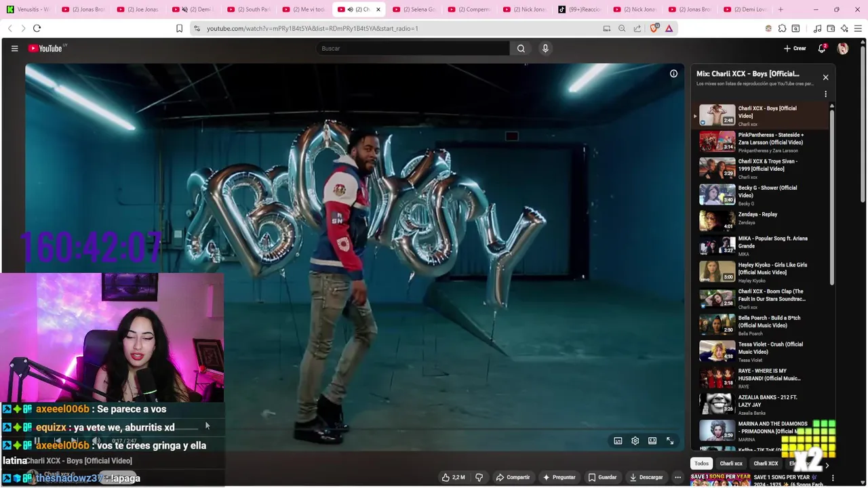Start voice search with the microphone
Viewport: 868px width, 488px height.
click(x=545, y=48)
